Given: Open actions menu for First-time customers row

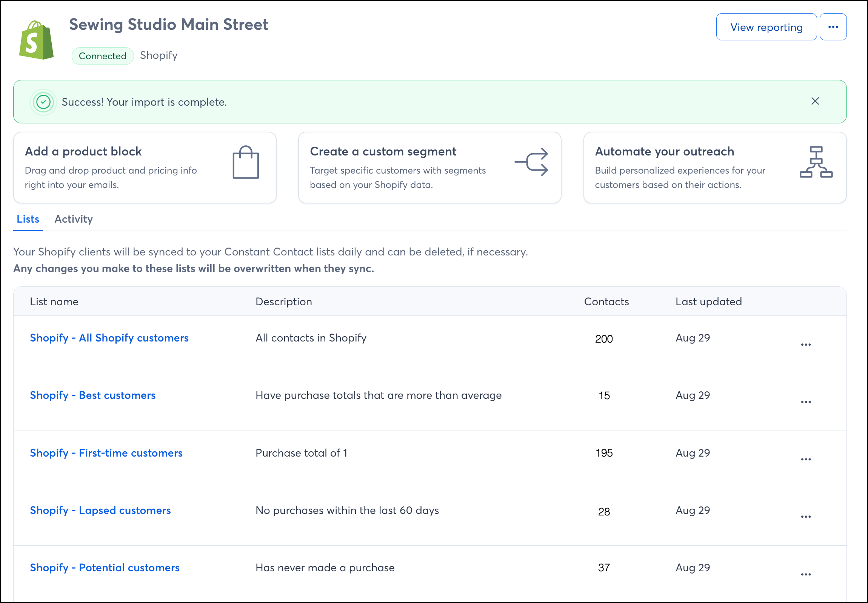Looking at the screenshot, I should click(806, 460).
